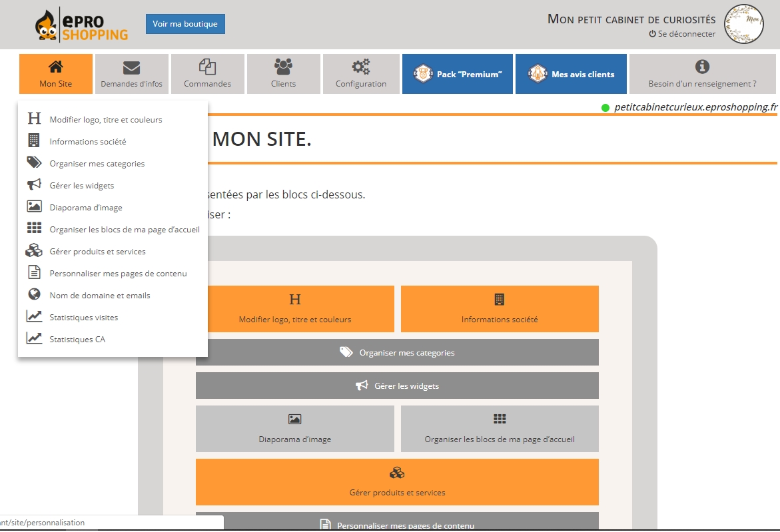The height and width of the screenshot is (532, 780).
Task: Open the Mon Site home tab
Action: pyautogui.click(x=56, y=74)
